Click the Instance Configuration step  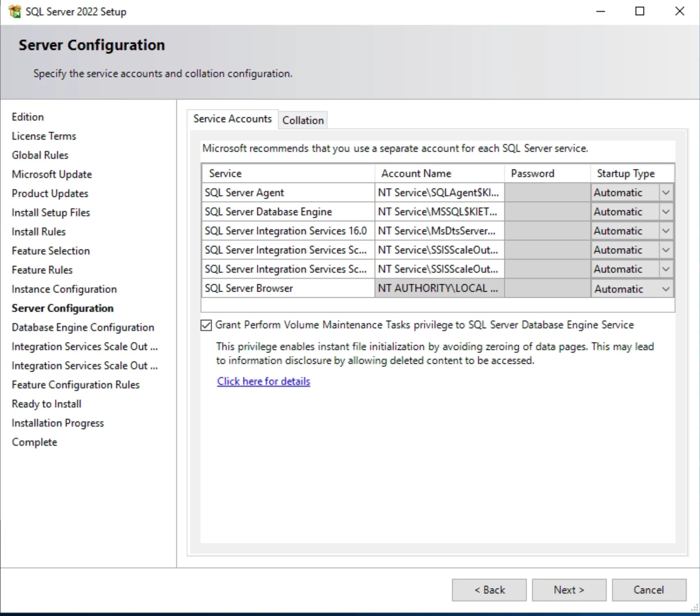pos(64,289)
